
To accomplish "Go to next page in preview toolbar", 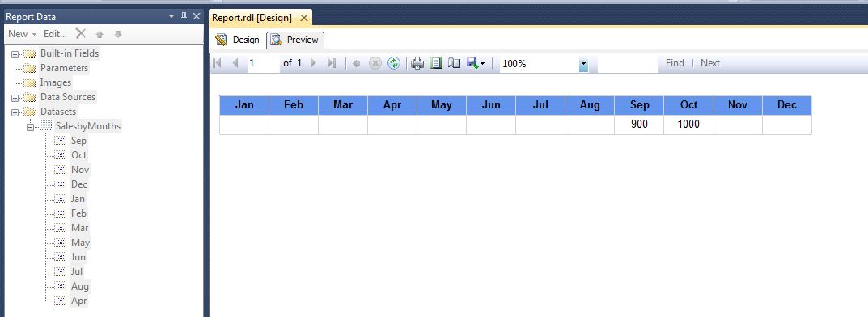I will 313,63.
